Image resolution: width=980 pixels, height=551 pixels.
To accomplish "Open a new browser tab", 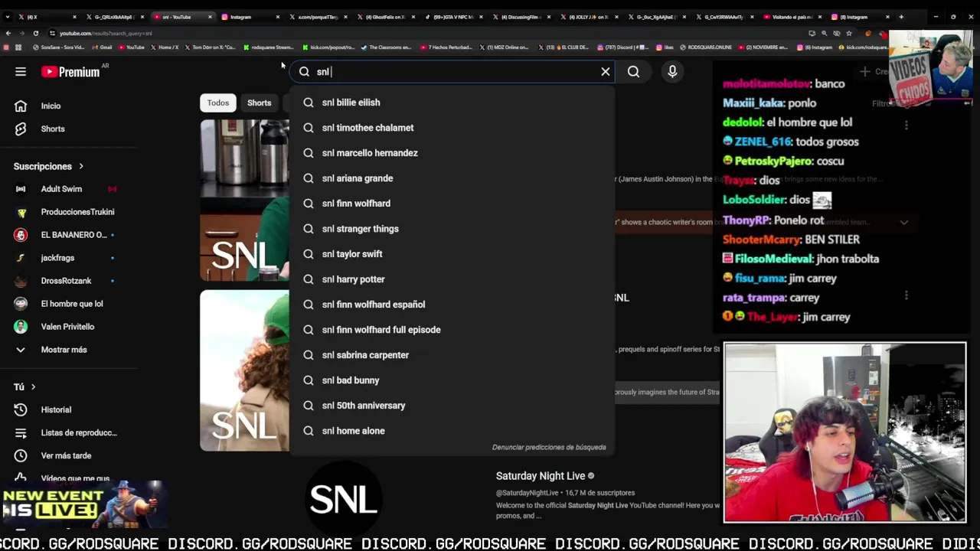I will click(901, 17).
